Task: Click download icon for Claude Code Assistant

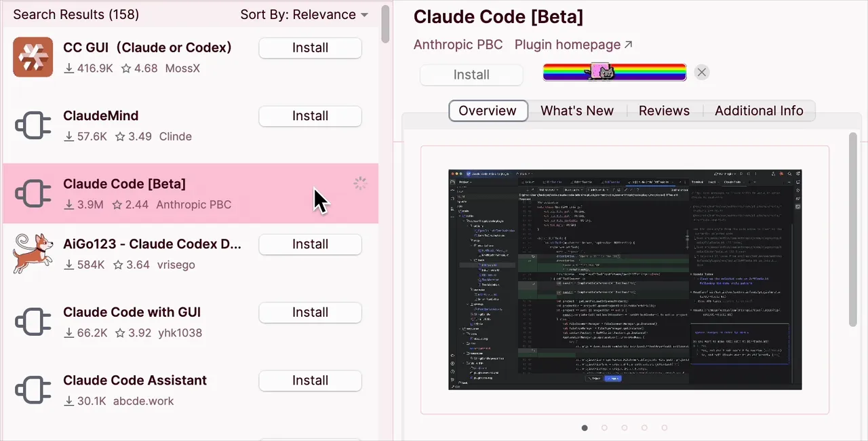Action: coord(68,401)
